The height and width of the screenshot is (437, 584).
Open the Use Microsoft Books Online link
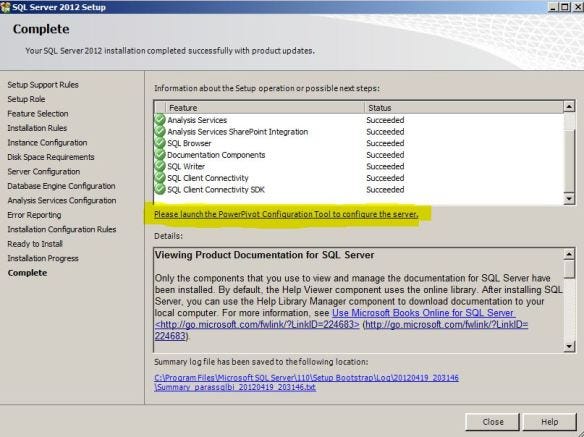[423, 313]
